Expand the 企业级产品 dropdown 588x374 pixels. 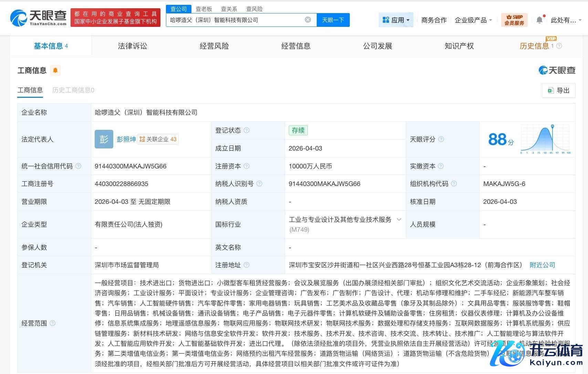coord(473,20)
